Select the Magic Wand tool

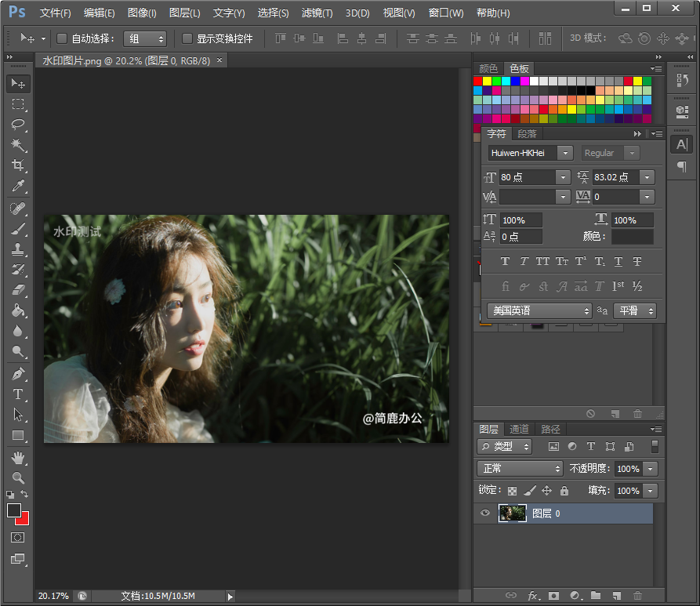[x=18, y=145]
